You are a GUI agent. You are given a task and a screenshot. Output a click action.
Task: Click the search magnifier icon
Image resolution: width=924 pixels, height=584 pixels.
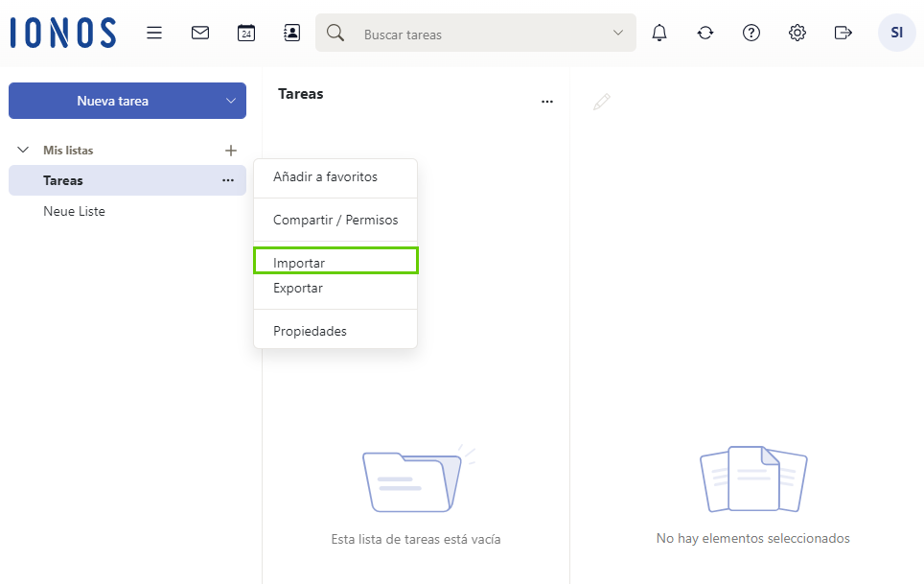tap(335, 33)
